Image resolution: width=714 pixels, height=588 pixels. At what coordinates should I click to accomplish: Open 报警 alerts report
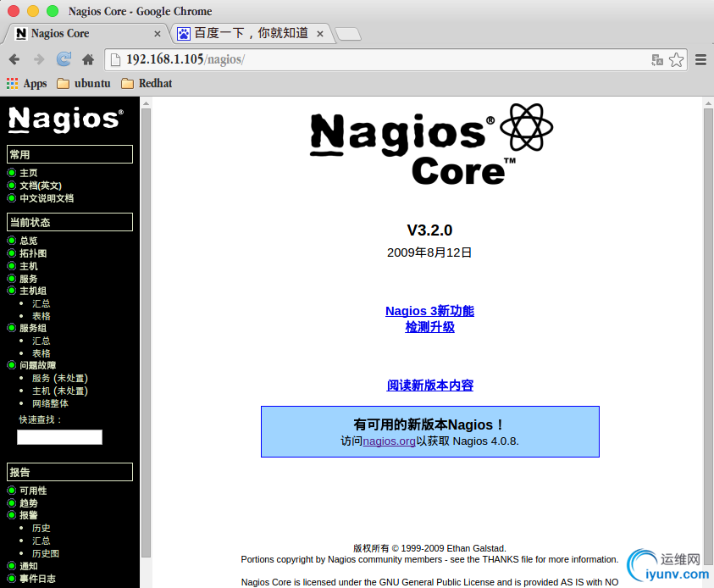[x=29, y=515]
